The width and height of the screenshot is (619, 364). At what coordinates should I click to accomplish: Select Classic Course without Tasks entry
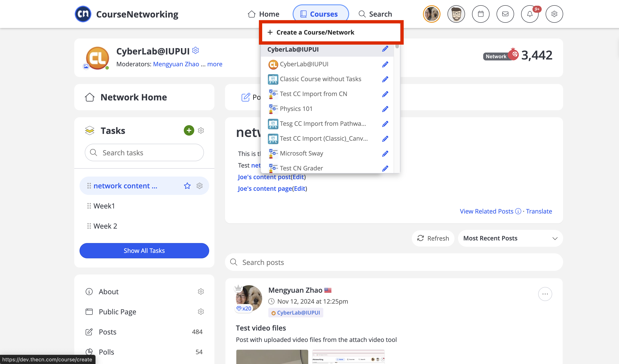[x=320, y=79]
